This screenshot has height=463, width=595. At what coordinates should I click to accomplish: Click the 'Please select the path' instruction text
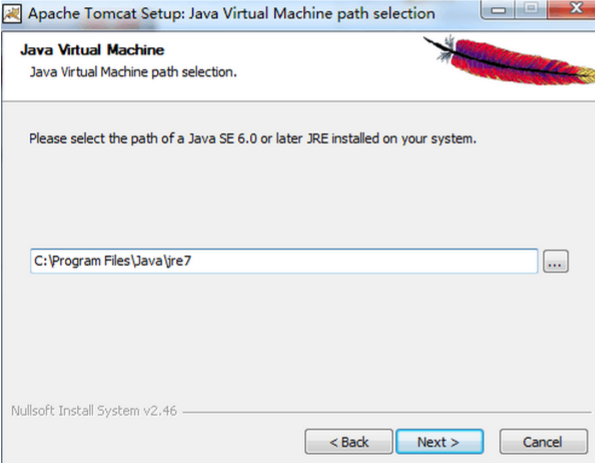[x=253, y=139]
